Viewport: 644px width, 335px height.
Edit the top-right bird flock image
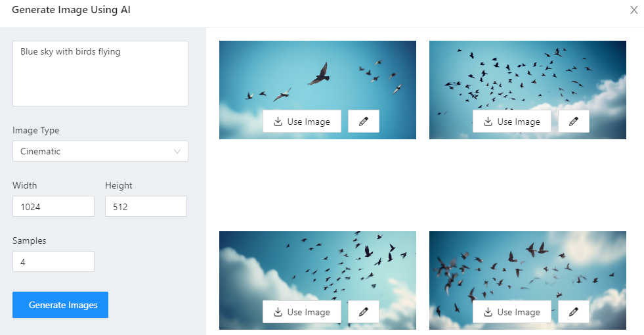point(573,122)
